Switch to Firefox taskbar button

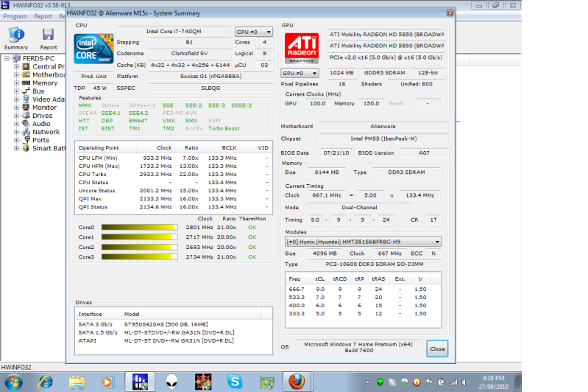(x=297, y=382)
